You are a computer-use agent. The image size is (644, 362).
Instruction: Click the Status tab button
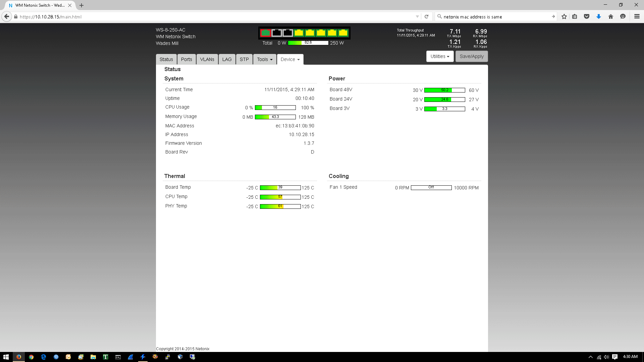tap(166, 59)
